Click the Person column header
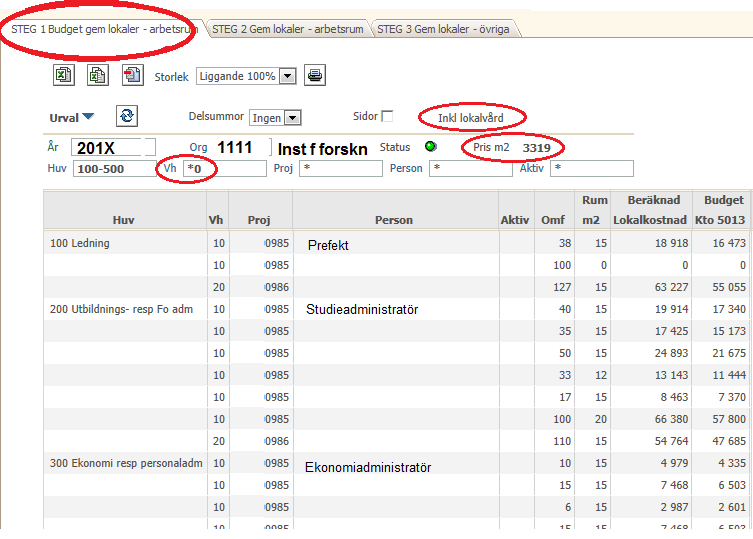 click(394, 220)
